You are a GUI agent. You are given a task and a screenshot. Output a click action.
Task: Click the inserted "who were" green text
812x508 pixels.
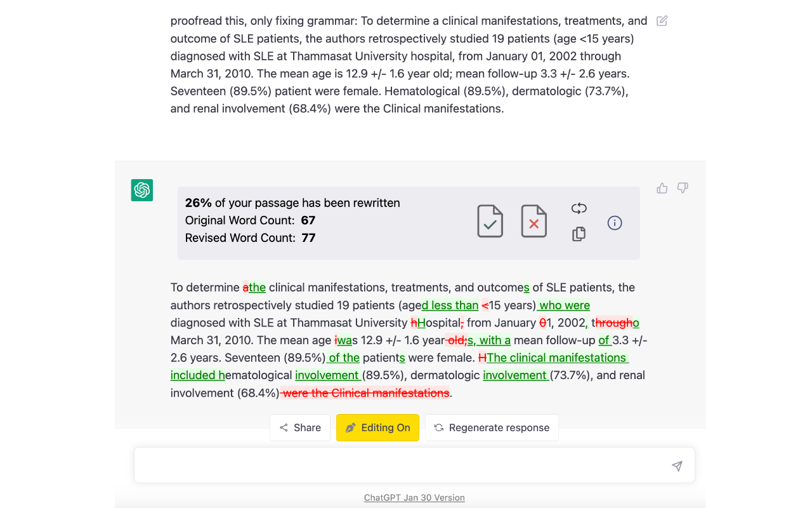tap(565, 305)
